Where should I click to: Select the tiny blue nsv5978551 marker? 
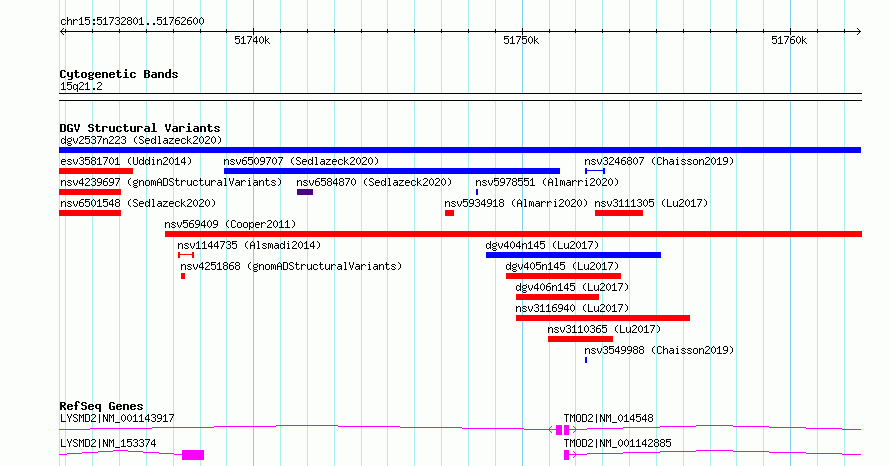477,192
